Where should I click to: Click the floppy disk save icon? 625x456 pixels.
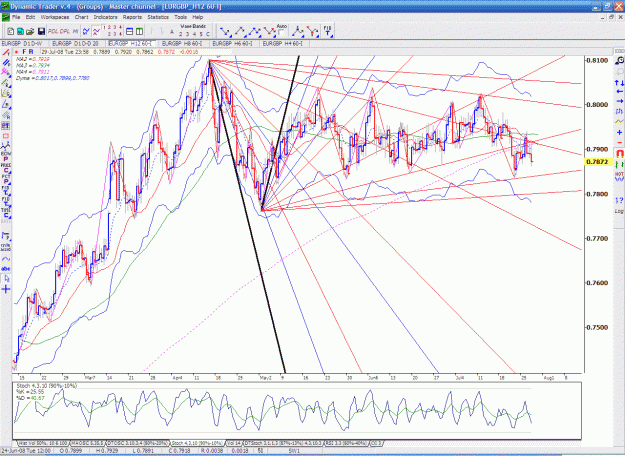coord(41,31)
